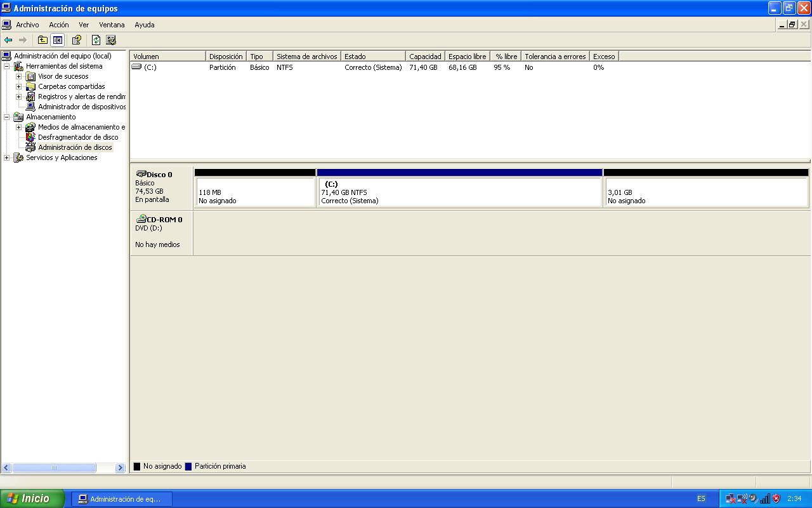Click the CD-ROM 0 drive icon
This screenshot has width=812, height=508.
141,219
